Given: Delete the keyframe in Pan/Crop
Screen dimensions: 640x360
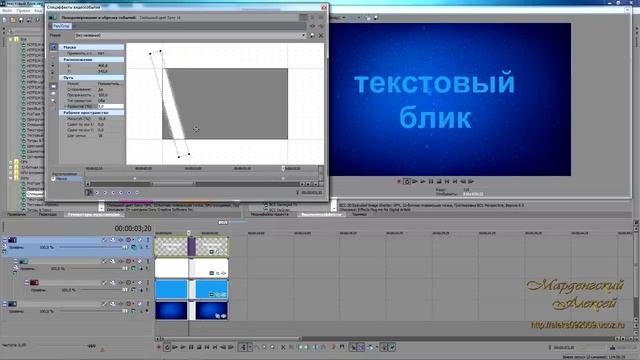Looking at the screenshot, I should tap(137, 192).
